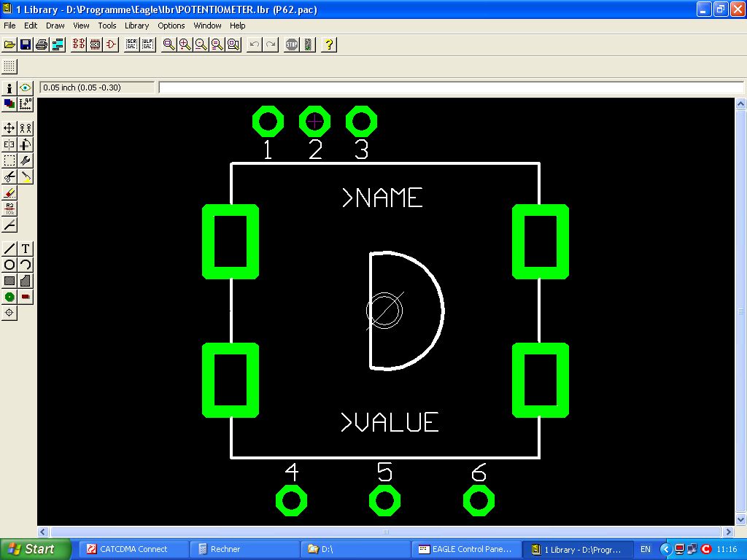Zoom to fit the drawing
Screen dimensions: 747x560
(169, 44)
